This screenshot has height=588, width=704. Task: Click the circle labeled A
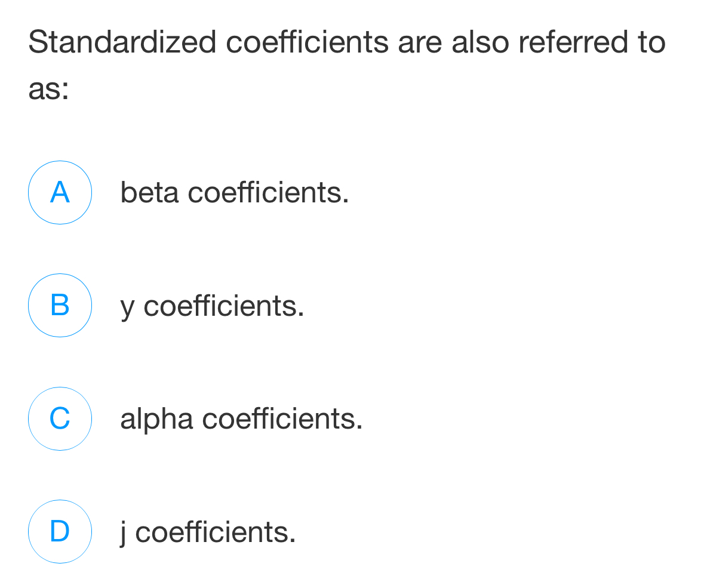[60, 192]
